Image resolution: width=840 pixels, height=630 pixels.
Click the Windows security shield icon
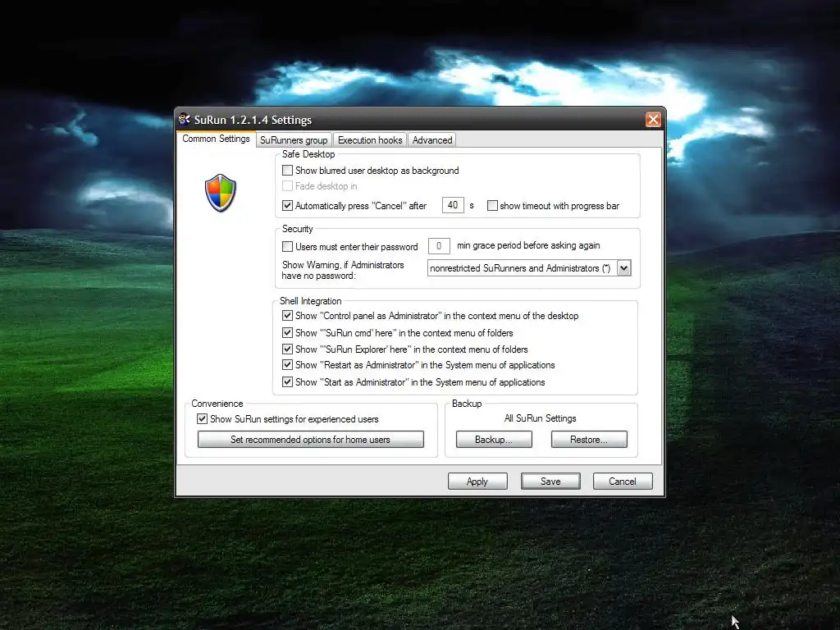[x=220, y=193]
